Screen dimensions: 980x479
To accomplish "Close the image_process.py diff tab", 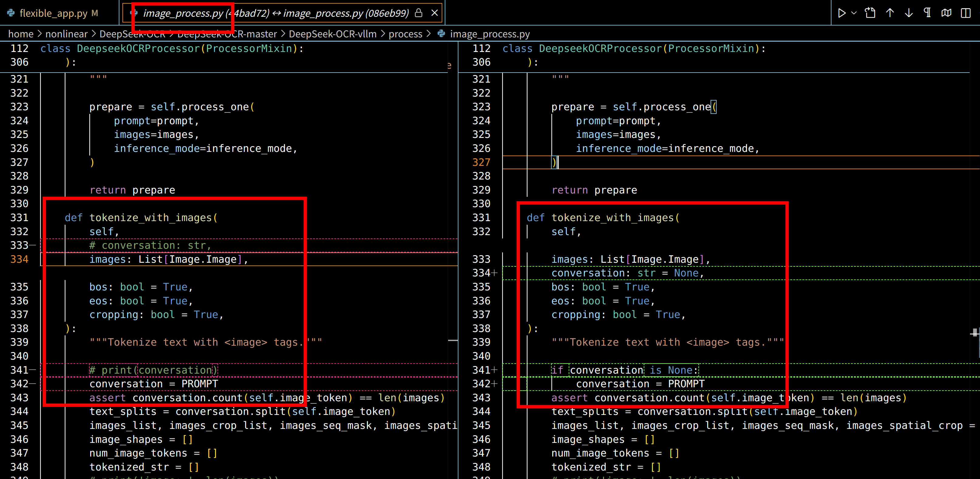I will tap(434, 13).
